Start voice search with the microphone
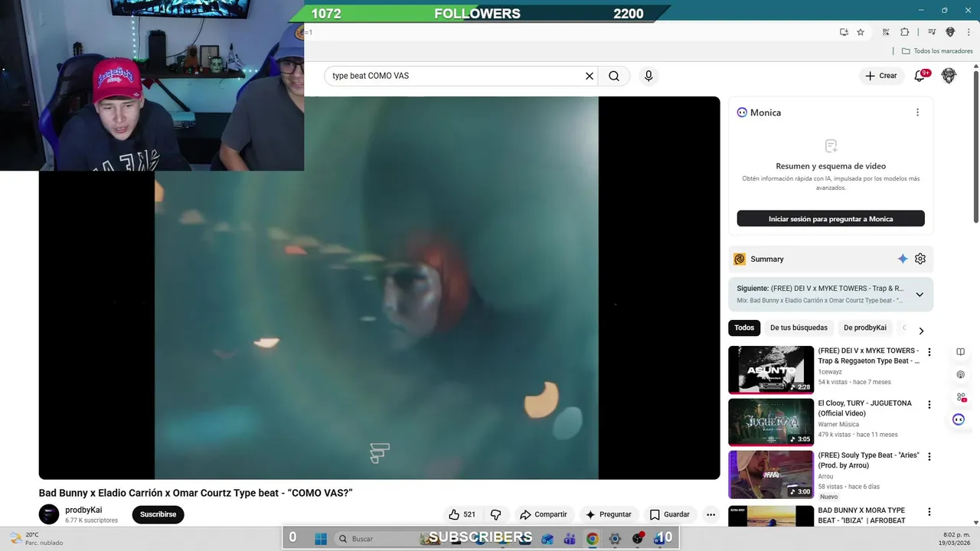 point(648,76)
